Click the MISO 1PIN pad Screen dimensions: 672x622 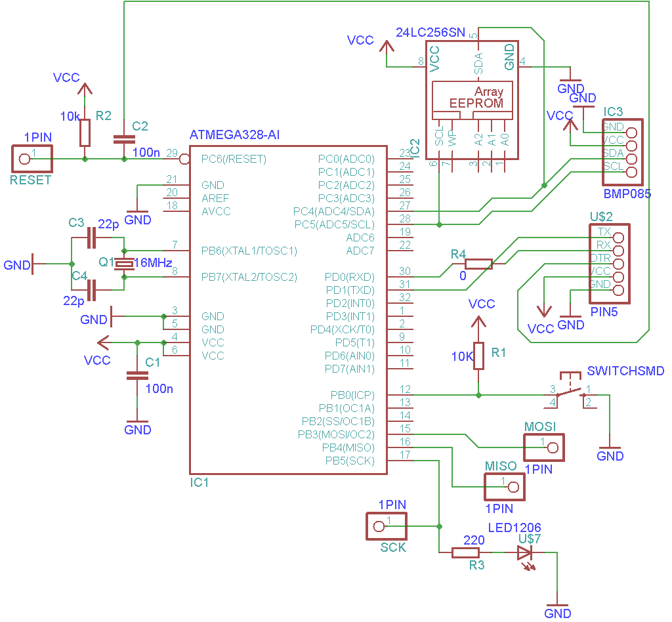[x=505, y=487]
